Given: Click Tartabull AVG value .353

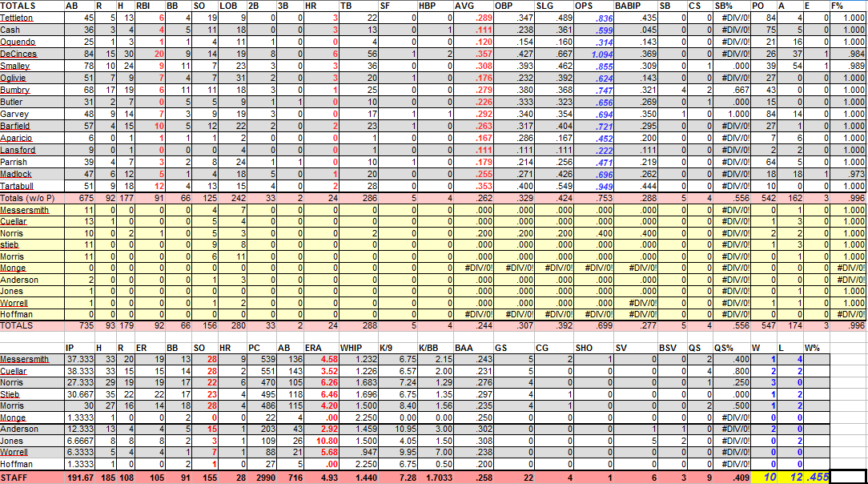Looking at the screenshot, I should click(x=473, y=186).
